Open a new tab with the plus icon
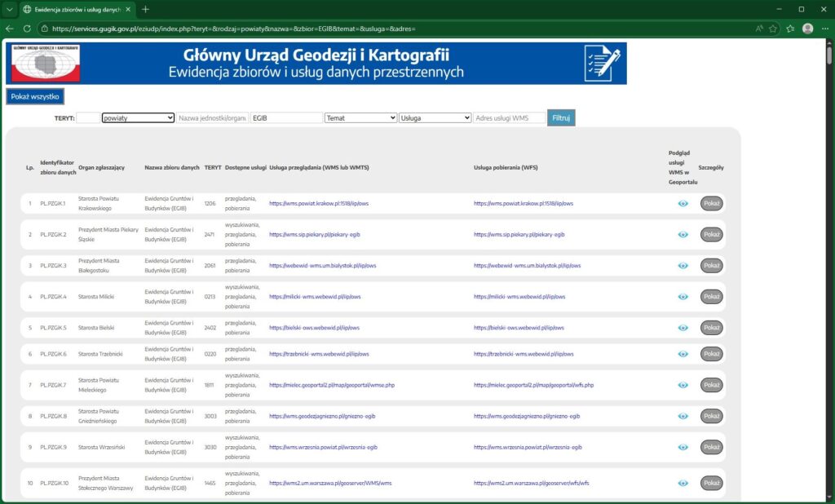The width and height of the screenshot is (835, 504). (x=145, y=11)
